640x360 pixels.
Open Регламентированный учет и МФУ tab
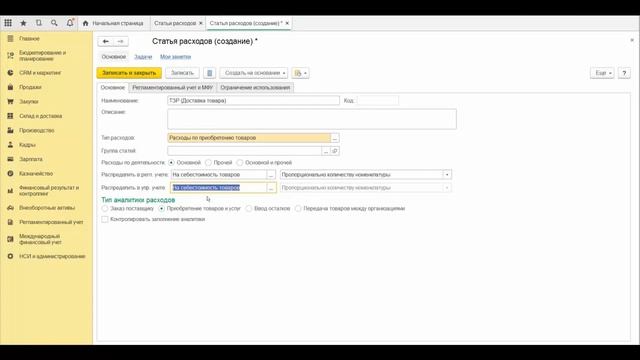click(x=172, y=87)
